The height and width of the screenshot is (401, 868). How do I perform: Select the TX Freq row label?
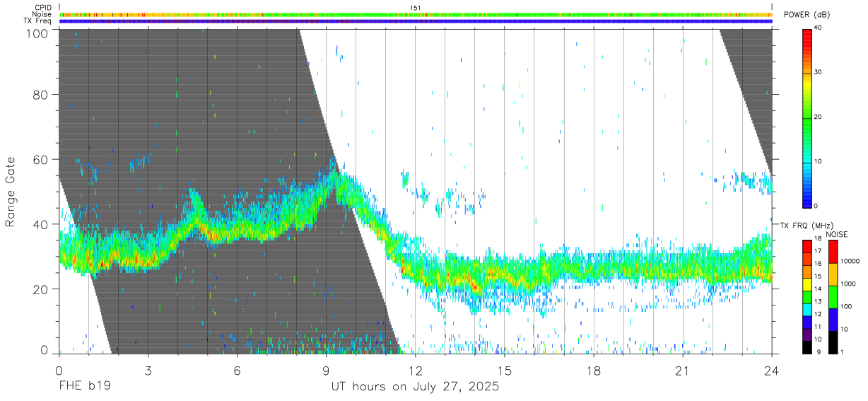pyautogui.click(x=38, y=21)
